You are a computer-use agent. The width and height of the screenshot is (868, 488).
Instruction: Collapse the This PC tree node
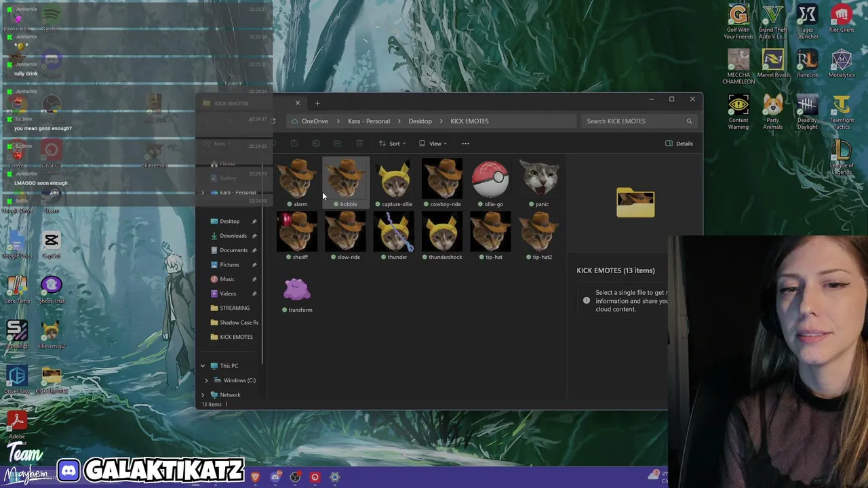[202, 366]
